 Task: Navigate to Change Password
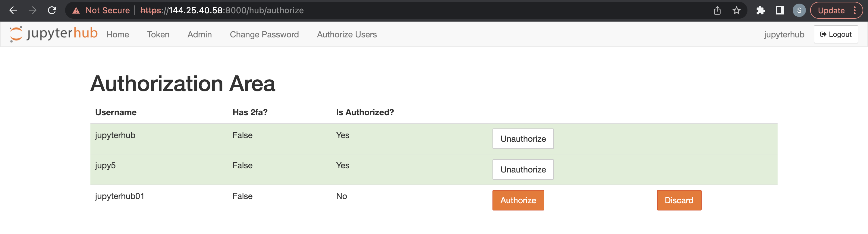point(264,34)
